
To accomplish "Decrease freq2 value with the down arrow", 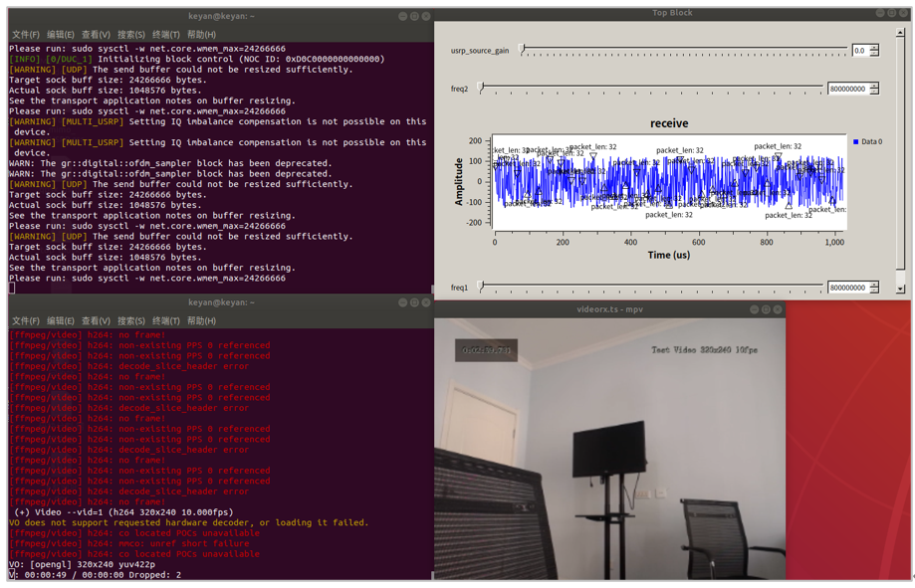I will tap(874, 92).
